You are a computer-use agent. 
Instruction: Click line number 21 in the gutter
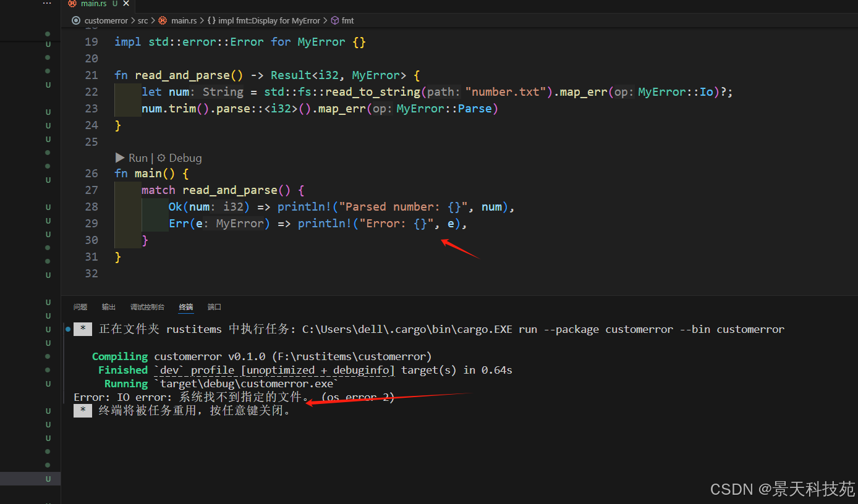(x=91, y=75)
